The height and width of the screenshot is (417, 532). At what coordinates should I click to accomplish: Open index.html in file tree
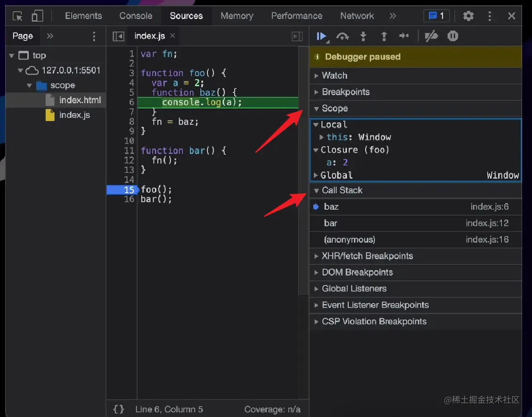[80, 100]
